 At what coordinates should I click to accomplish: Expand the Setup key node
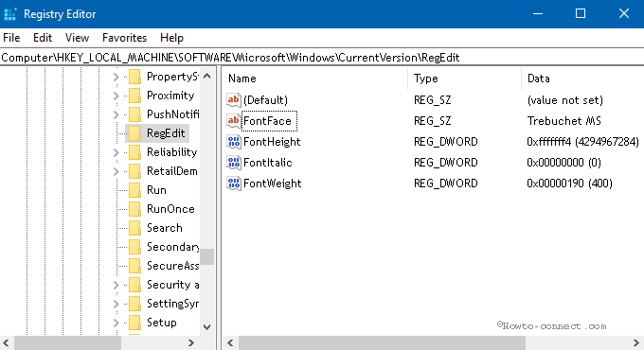(x=116, y=323)
